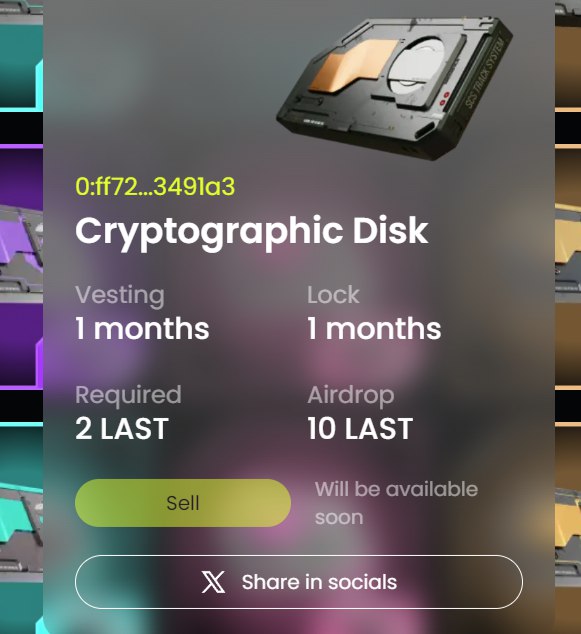
Task: Click the Sell button
Action: 183,503
